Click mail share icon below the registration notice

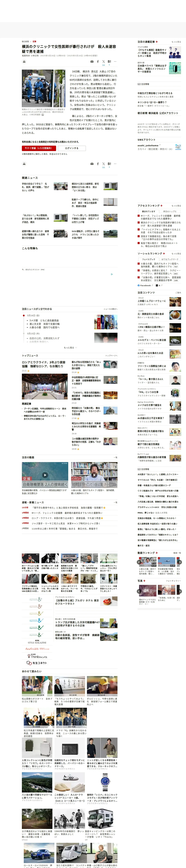click(92, 164)
